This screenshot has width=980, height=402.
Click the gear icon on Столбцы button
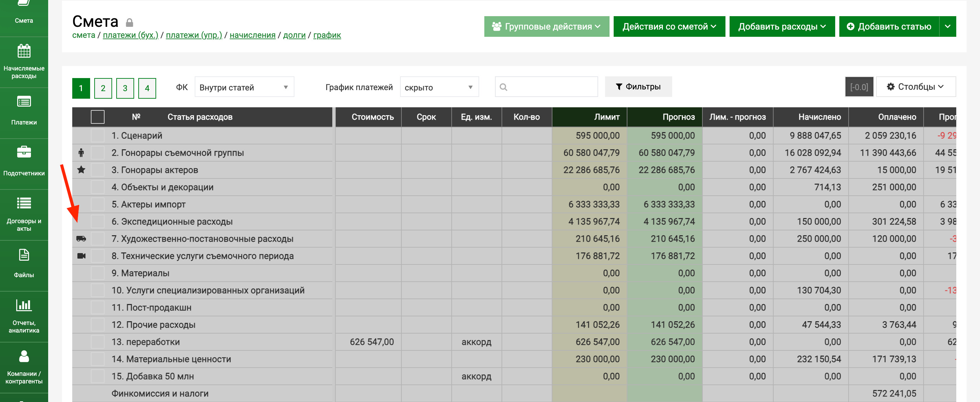coord(890,87)
